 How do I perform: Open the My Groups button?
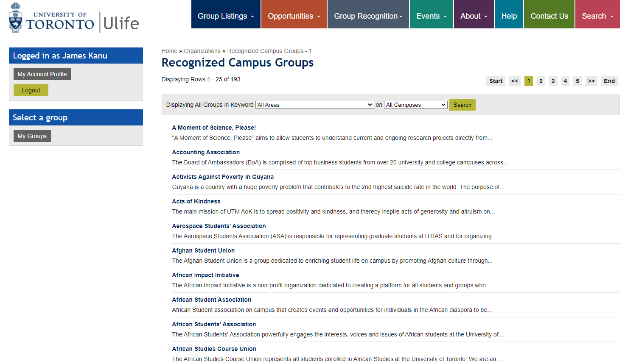(32, 136)
